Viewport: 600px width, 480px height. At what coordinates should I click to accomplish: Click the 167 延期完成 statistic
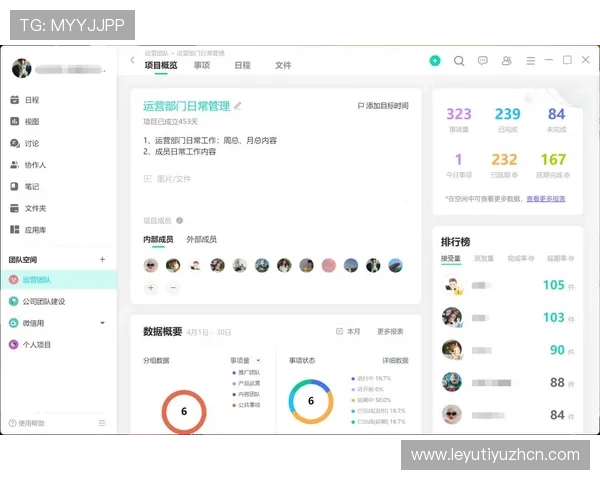pos(553,165)
